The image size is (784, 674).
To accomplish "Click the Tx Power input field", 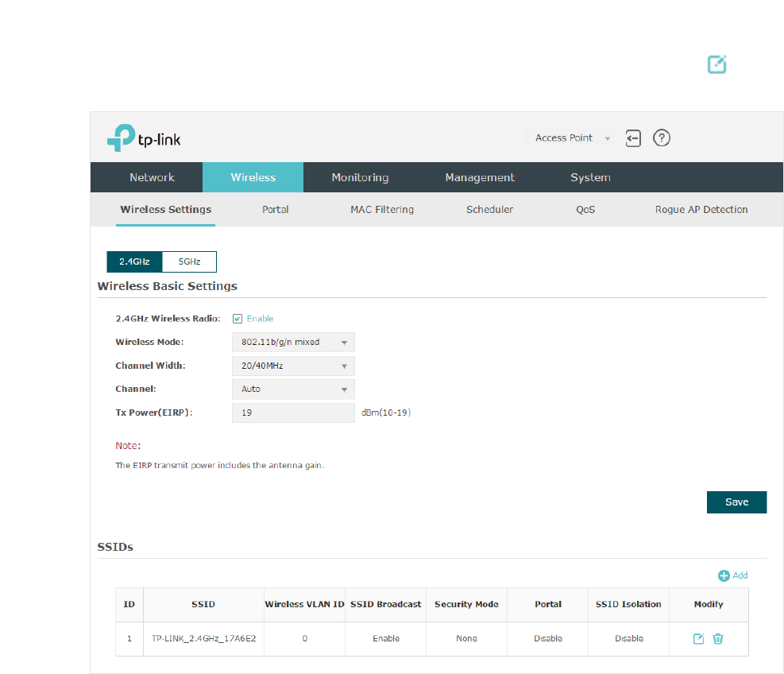I will point(293,413).
